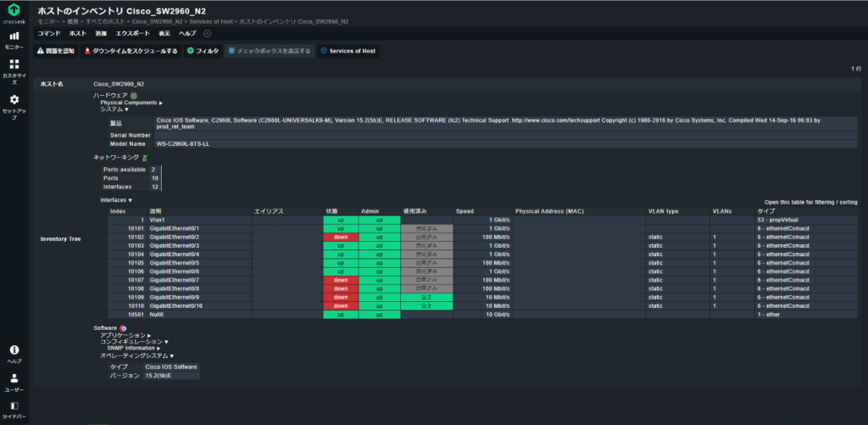Open the コマンド menu
The height and width of the screenshot is (425, 868).
48,33
